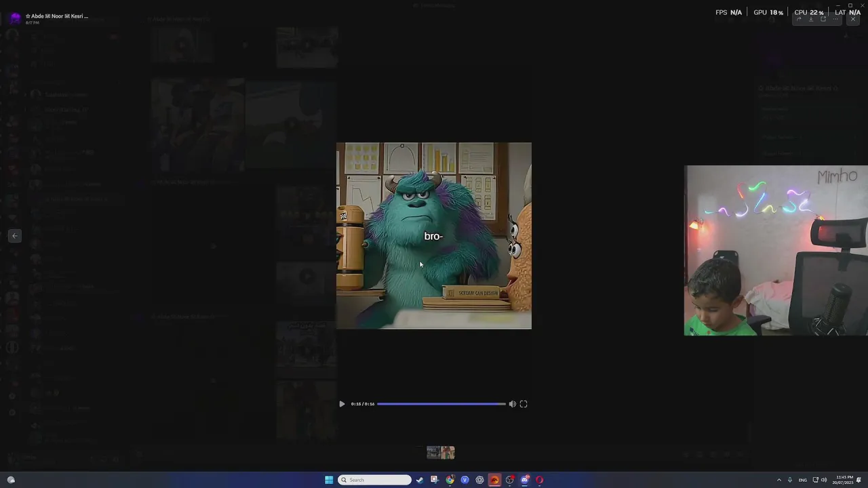The height and width of the screenshot is (488, 868).
Task: Enter fullscreen mode for the video
Action: [524, 404]
